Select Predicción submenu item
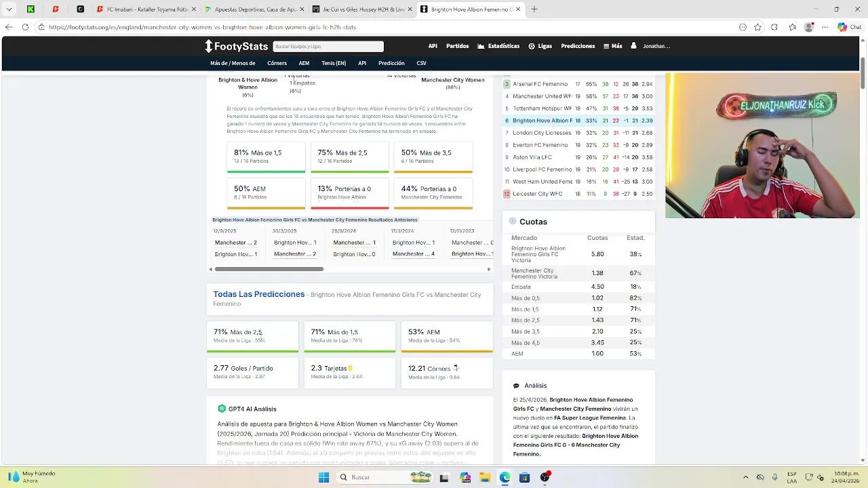The image size is (868, 488). [x=391, y=63]
